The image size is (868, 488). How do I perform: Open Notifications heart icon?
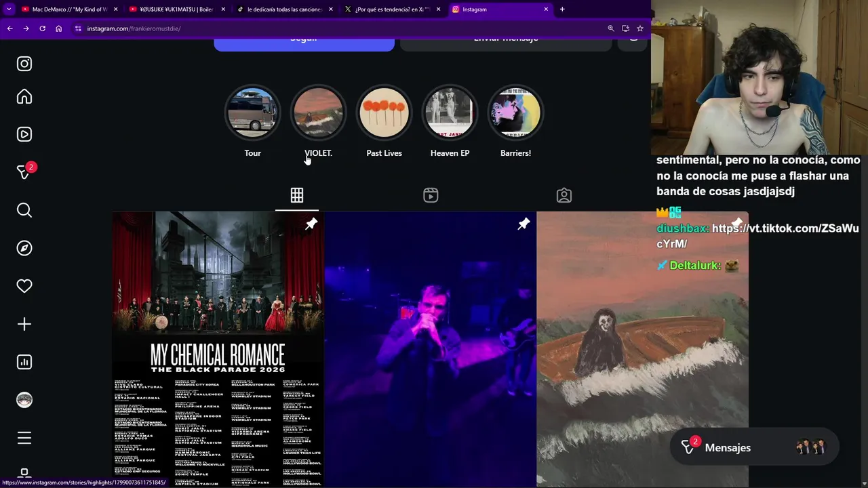click(x=24, y=286)
